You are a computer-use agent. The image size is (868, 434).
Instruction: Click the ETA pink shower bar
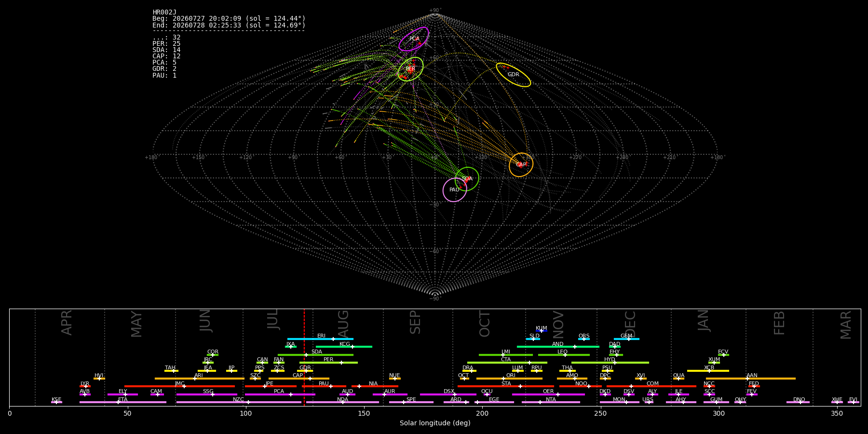(x=123, y=402)
